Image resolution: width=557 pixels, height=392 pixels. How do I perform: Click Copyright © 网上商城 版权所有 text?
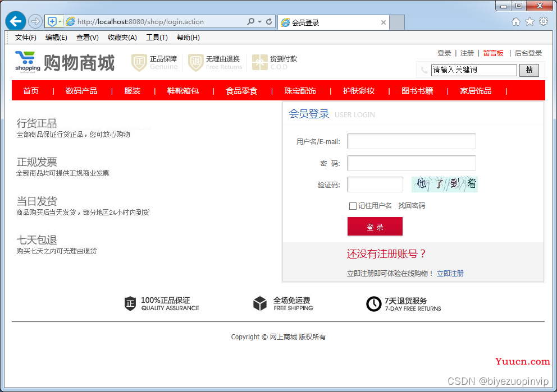[278, 336]
